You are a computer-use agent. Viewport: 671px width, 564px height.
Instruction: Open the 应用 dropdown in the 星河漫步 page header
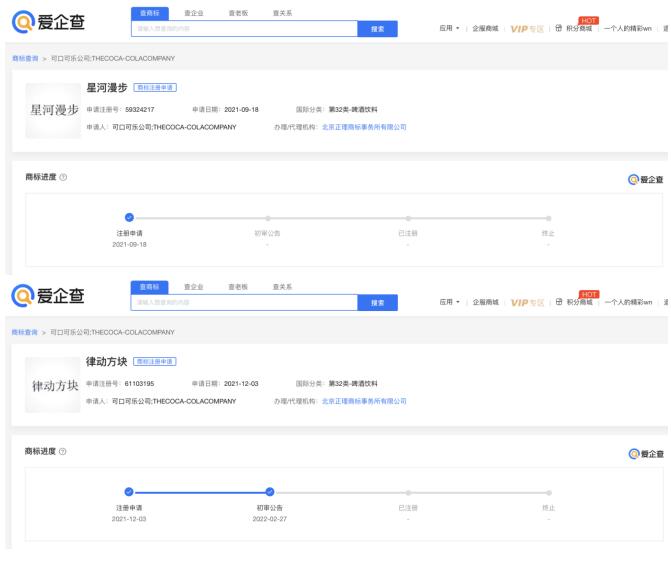click(x=449, y=28)
